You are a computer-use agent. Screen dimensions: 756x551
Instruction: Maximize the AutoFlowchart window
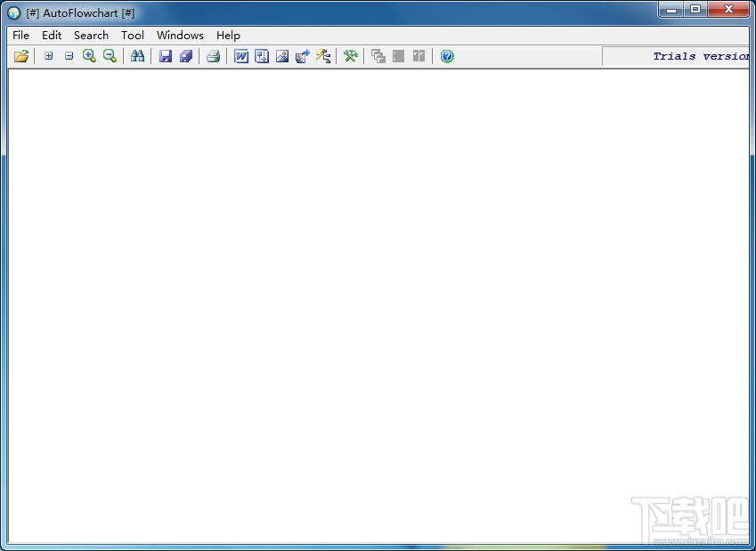[695, 9]
